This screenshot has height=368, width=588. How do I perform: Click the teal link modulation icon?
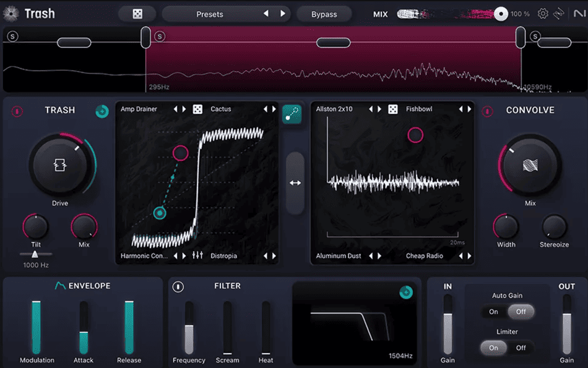coord(292,114)
